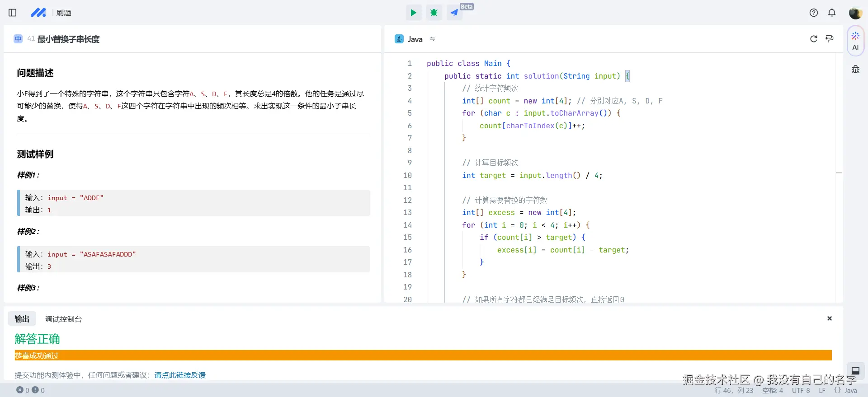Open help via the question mark icon
868x397 pixels.
(814, 13)
